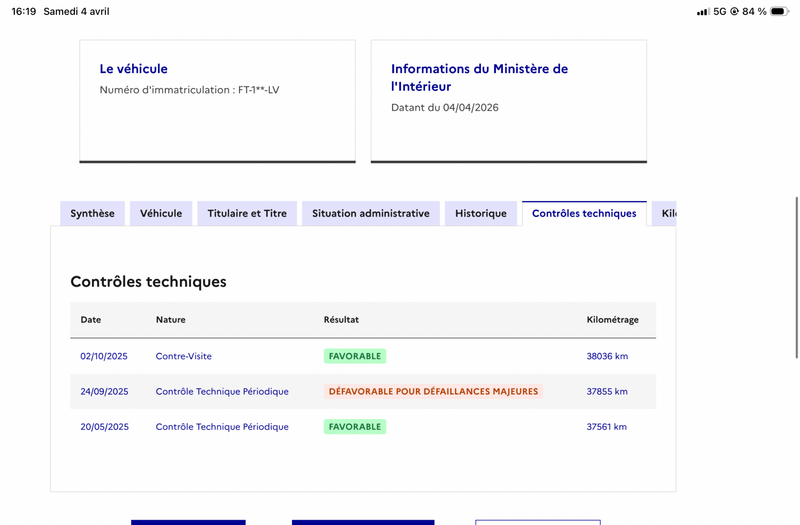
Task: Tap the battery icon in status bar
Action: point(780,11)
